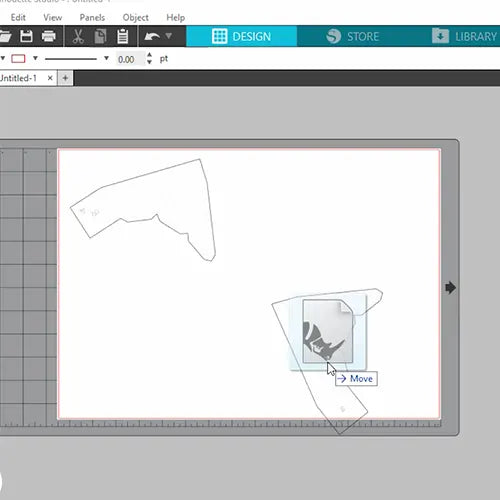Screen dimensions: 500x500
Task: Open the Object menu
Action: pos(135,17)
